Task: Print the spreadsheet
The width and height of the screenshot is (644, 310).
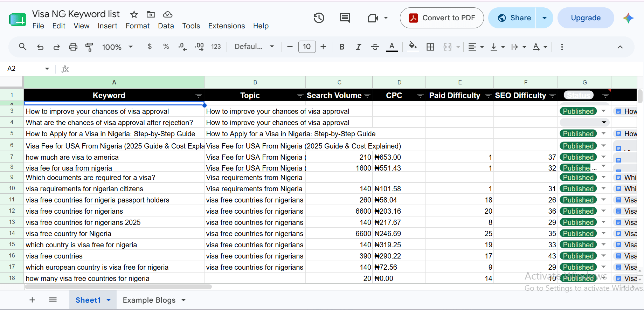Action: pos(73,47)
